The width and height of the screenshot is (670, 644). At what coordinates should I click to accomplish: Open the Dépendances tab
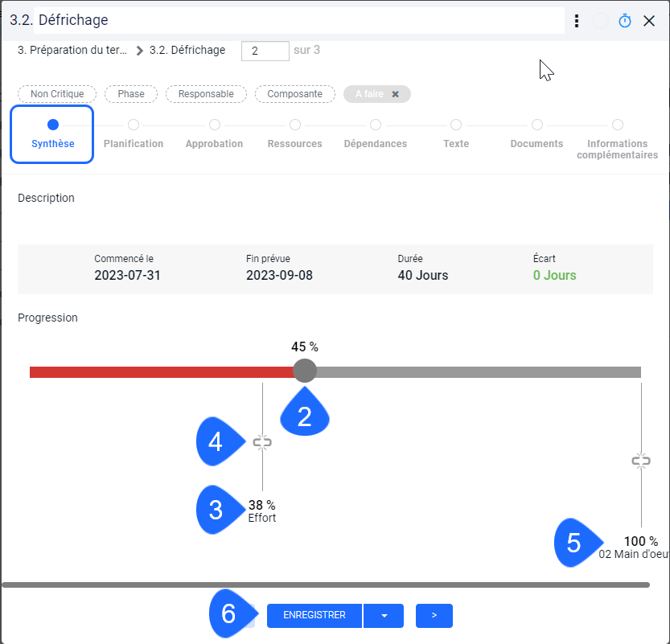click(x=375, y=134)
